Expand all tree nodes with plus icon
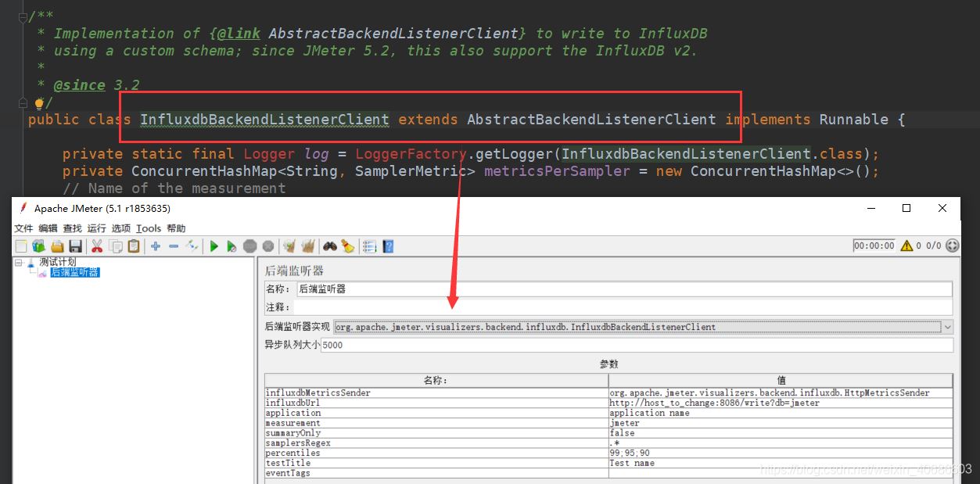The width and height of the screenshot is (980, 484). click(156, 246)
